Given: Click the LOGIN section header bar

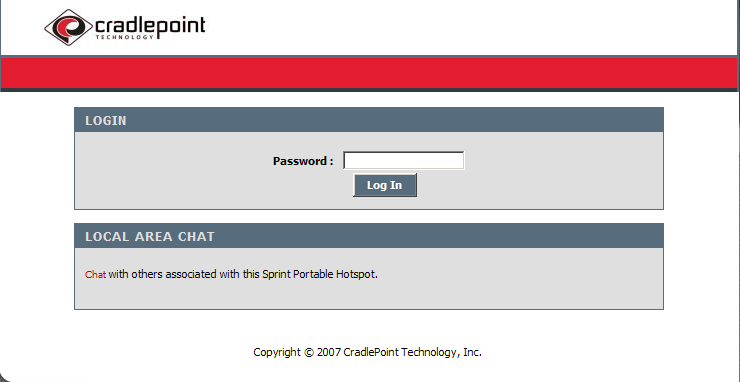Looking at the screenshot, I should point(369,120).
